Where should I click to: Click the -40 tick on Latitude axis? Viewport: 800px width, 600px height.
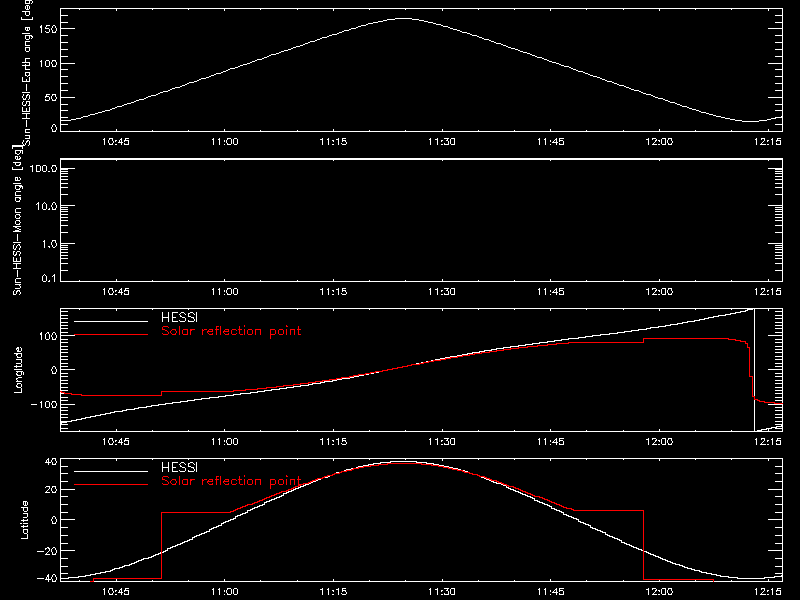(47, 579)
